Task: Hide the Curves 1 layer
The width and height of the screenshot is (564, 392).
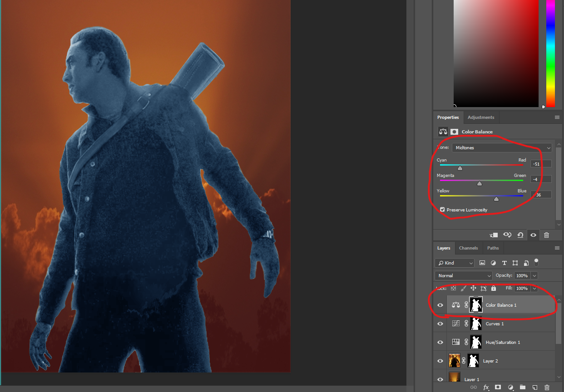Action: (x=440, y=323)
